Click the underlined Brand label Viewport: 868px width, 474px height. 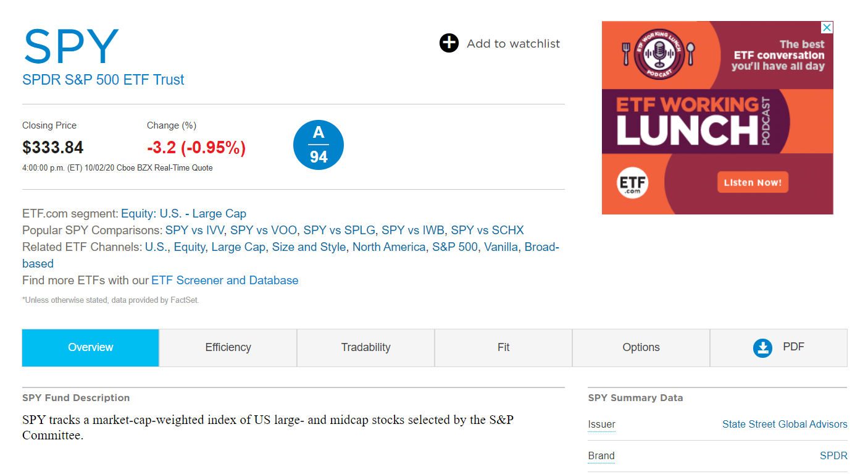click(601, 456)
